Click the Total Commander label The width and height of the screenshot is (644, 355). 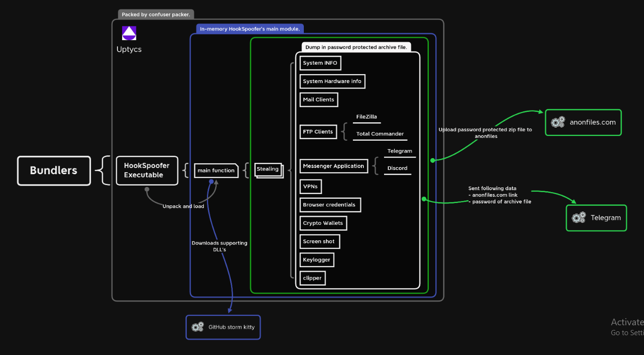point(380,134)
